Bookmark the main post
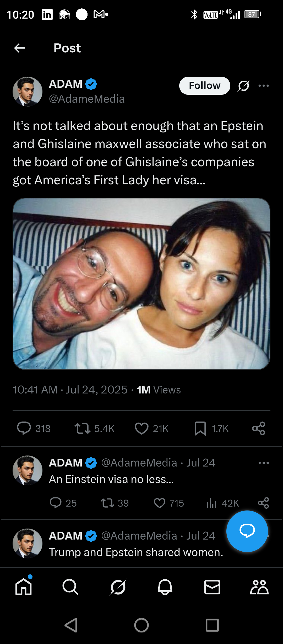Viewport: 283px width, 644px height. coord(200,428)
